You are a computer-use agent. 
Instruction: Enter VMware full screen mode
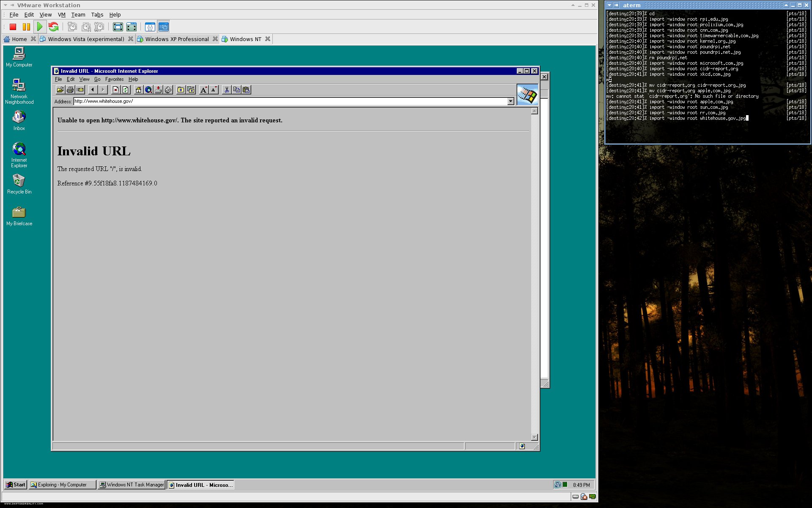(x=118, y=27)
